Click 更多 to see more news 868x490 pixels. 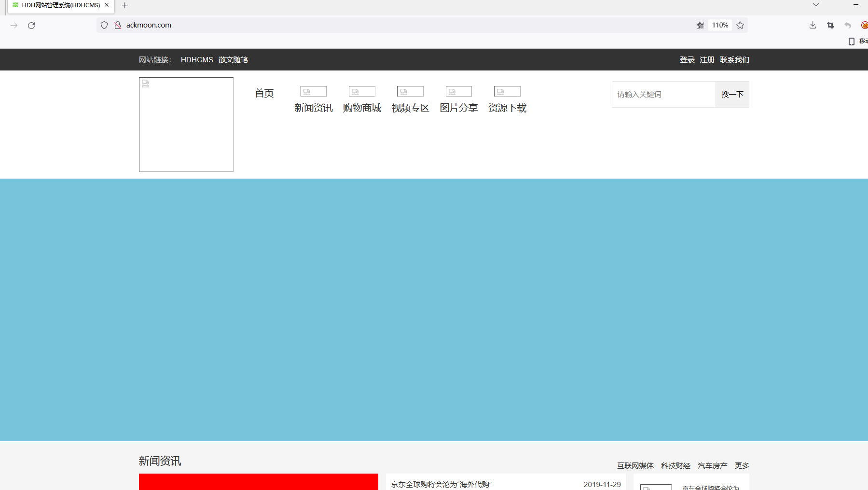coord(742,466)
